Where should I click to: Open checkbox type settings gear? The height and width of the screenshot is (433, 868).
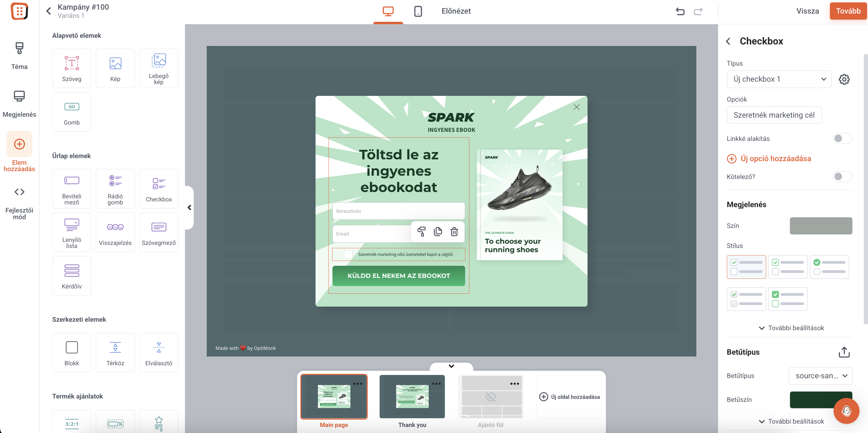844,79
